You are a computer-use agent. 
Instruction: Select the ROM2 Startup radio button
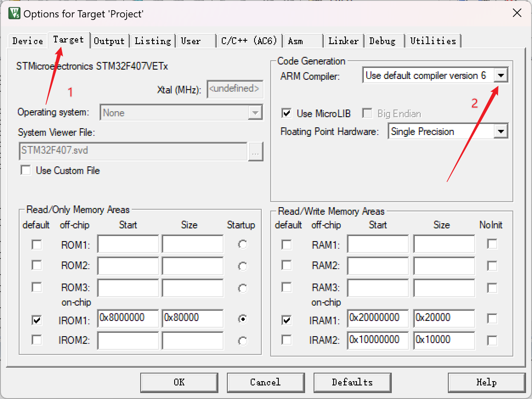(243, 267)
